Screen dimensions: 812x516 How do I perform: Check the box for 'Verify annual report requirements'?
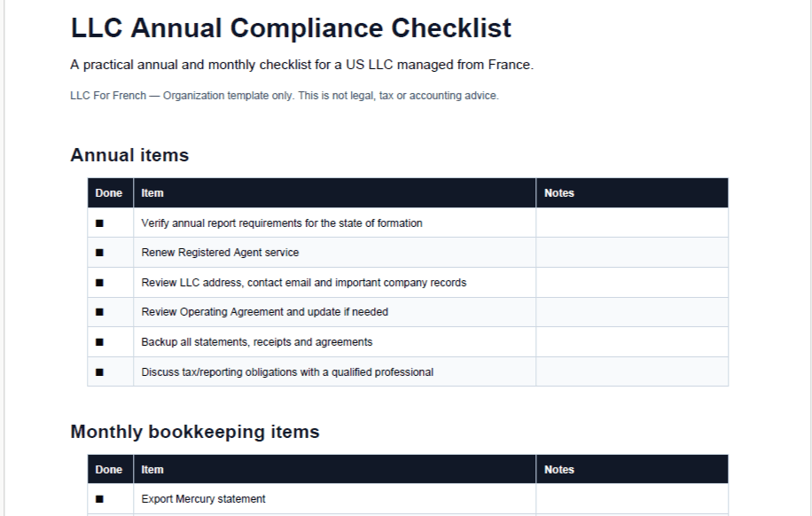99,223
